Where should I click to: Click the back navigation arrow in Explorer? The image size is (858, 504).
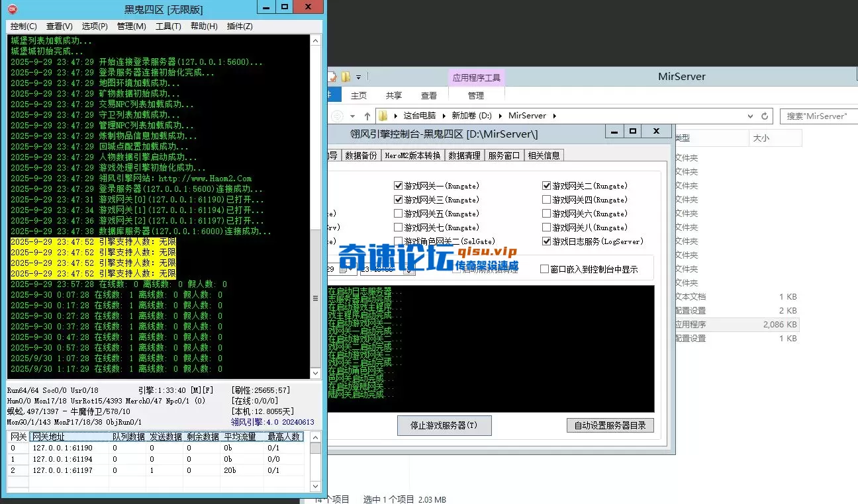(x=336, y=116)
